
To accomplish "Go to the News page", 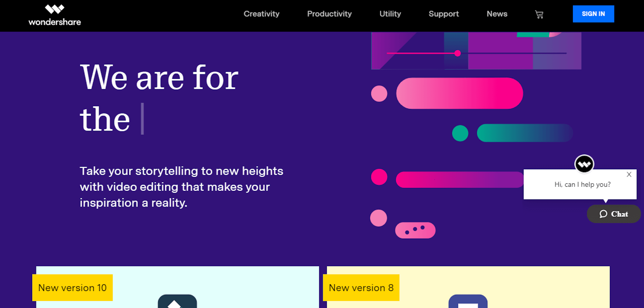I will (497, 14).
